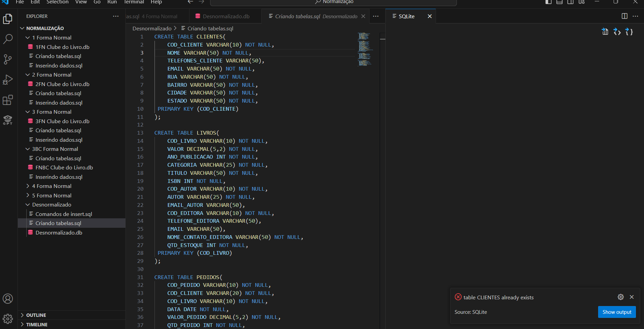Expand the TIMELINE section
This screenshot has height=329, width=644.
[71, 325]
